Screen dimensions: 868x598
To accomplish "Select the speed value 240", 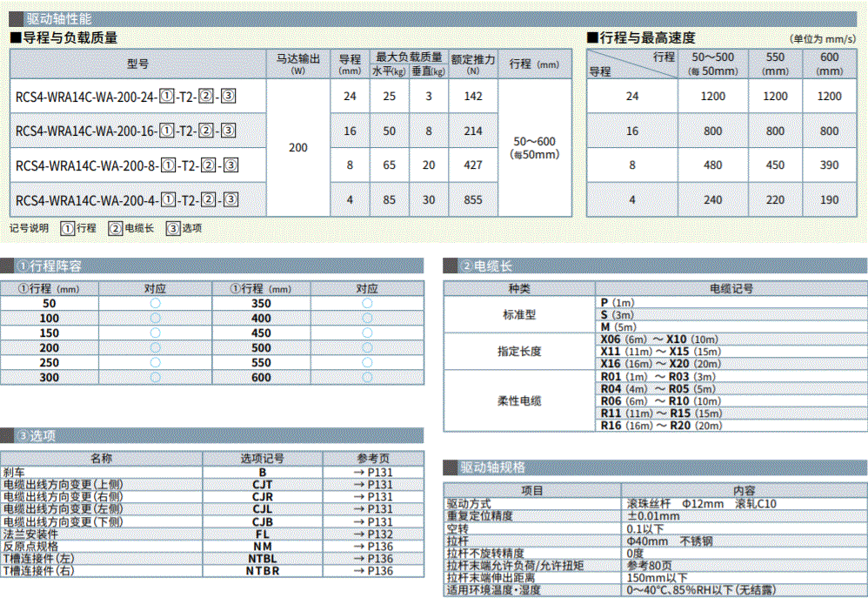I will tap(712, 200).
